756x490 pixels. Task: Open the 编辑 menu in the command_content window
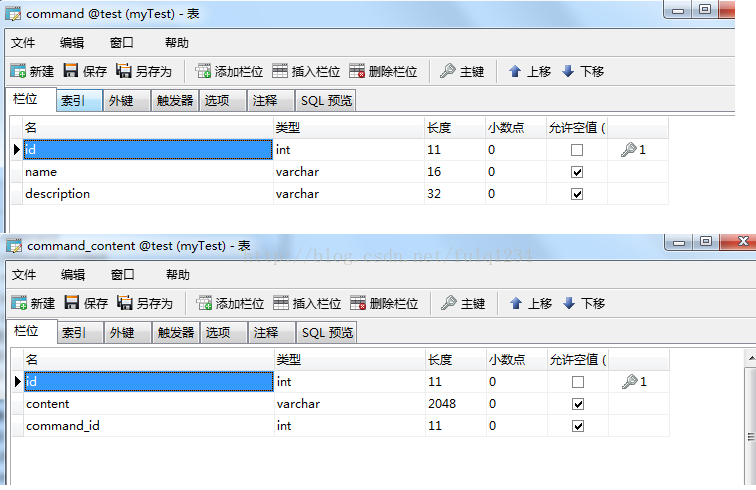(x=73, y=275)
